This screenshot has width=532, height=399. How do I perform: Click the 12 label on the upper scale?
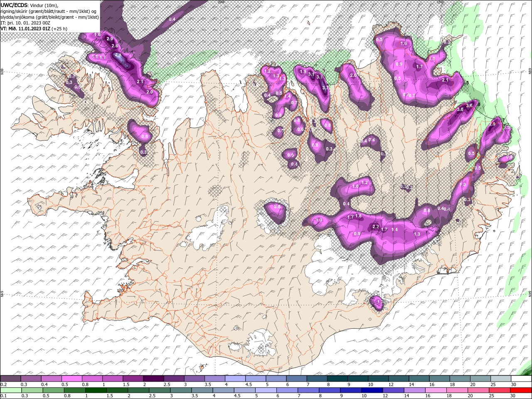(x=392, y=384)
